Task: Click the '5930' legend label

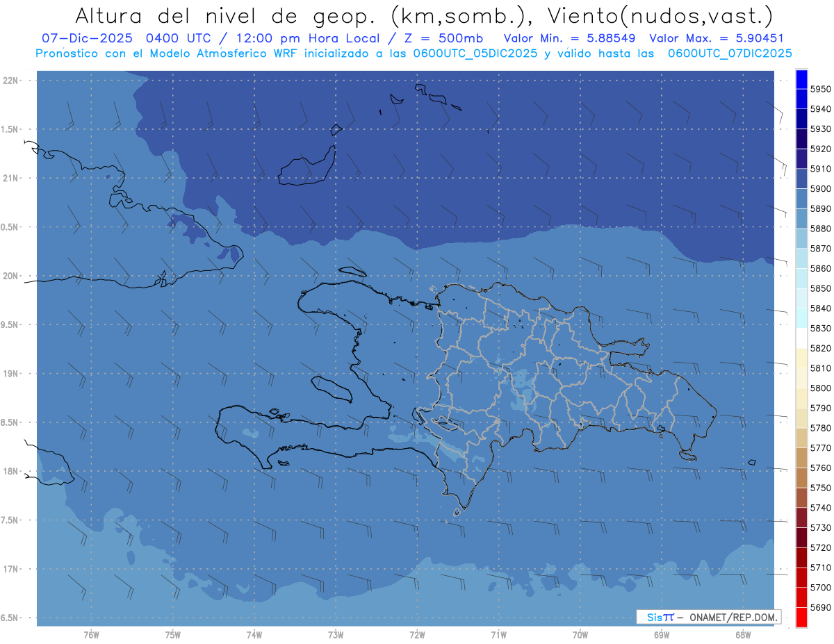Action: (x=820, y=129)
